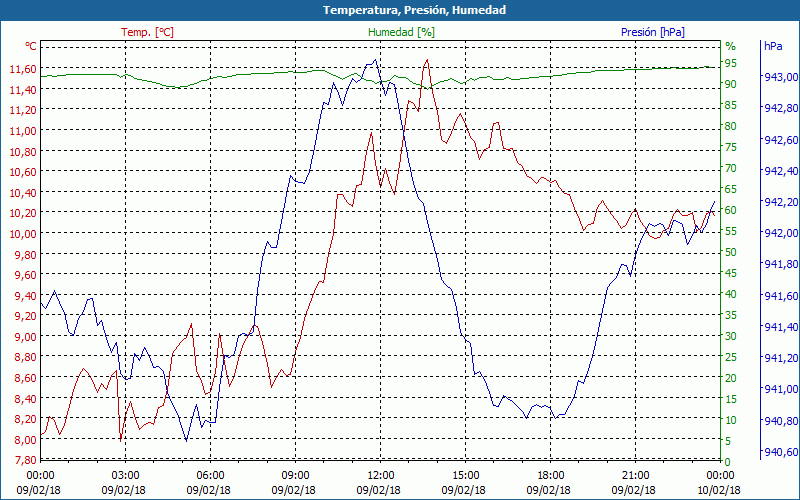Click the 09:00 time axis label
800x500 pixels.
[295, 476]
